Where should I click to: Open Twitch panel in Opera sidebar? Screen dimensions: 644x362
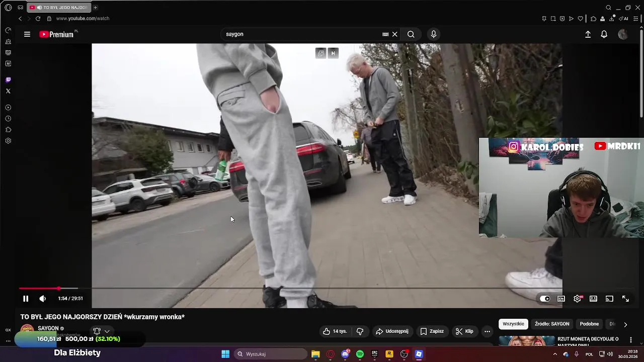pos(8,80)
